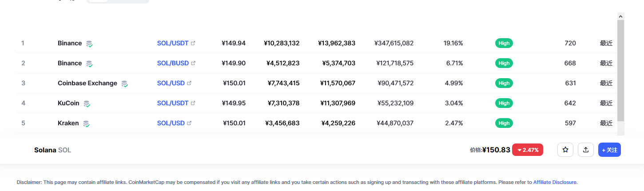The image size is (644, 191).
Task: Open Coinbase Exchange SOL/USD pair link
Action: pos(171,83)
